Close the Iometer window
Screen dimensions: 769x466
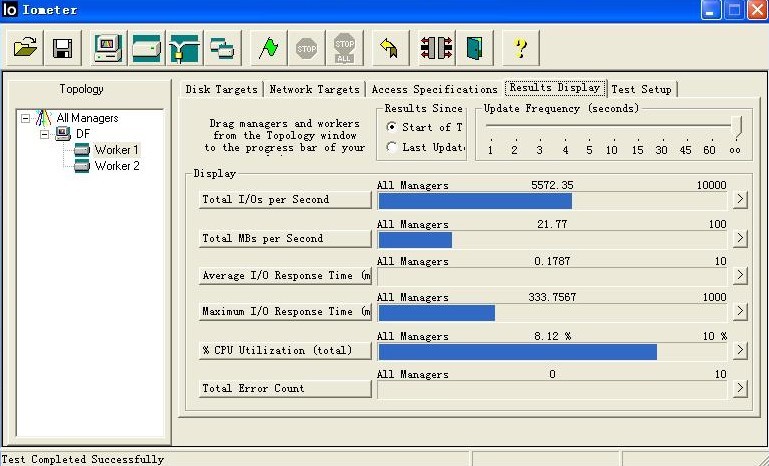[757, 10]
